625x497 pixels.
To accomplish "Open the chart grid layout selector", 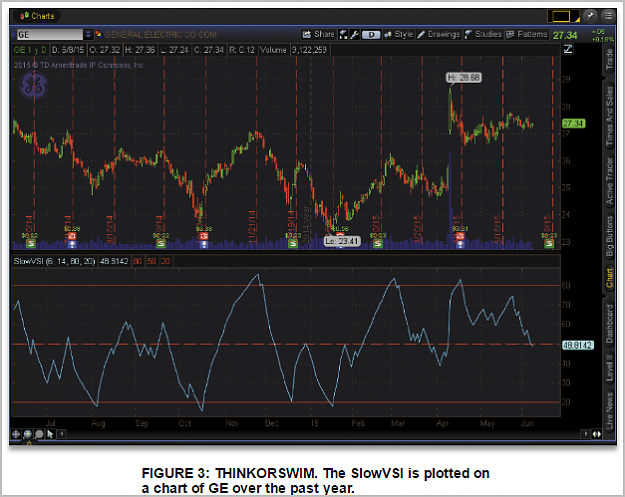I will tap(563, 16).
